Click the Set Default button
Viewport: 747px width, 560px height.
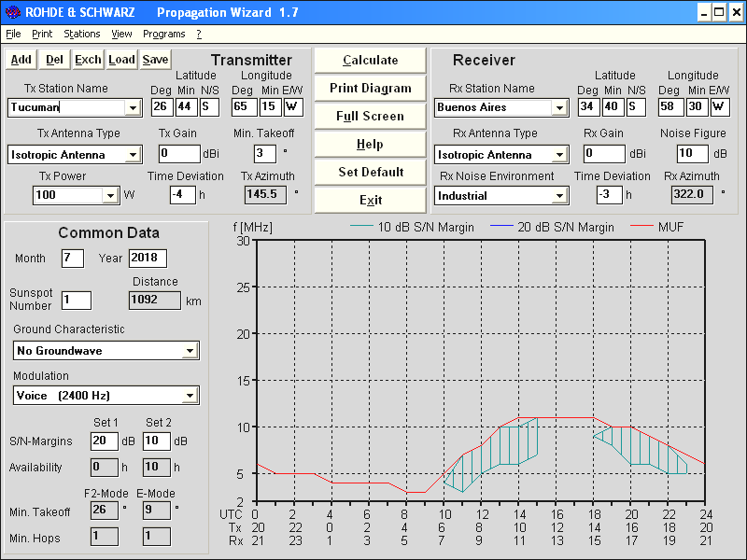370,172
